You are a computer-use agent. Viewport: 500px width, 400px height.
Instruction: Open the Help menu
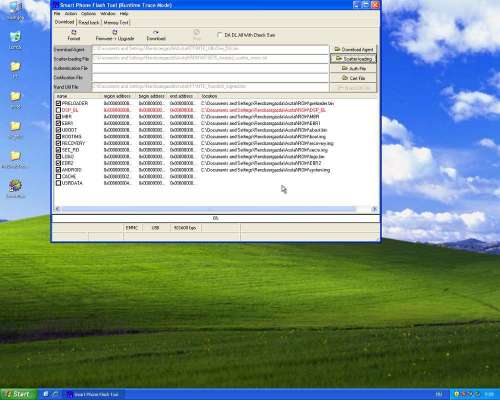click(124, 14)
